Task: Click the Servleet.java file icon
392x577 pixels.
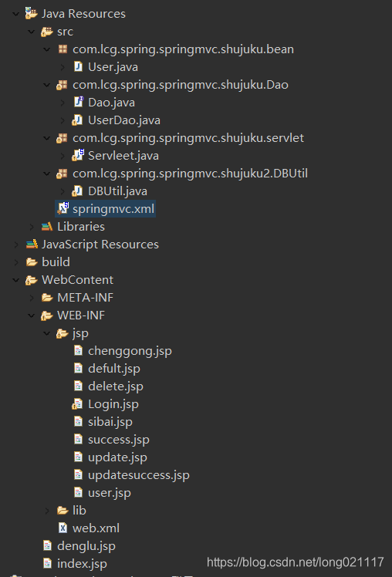Action: click(x=78, y=155)
